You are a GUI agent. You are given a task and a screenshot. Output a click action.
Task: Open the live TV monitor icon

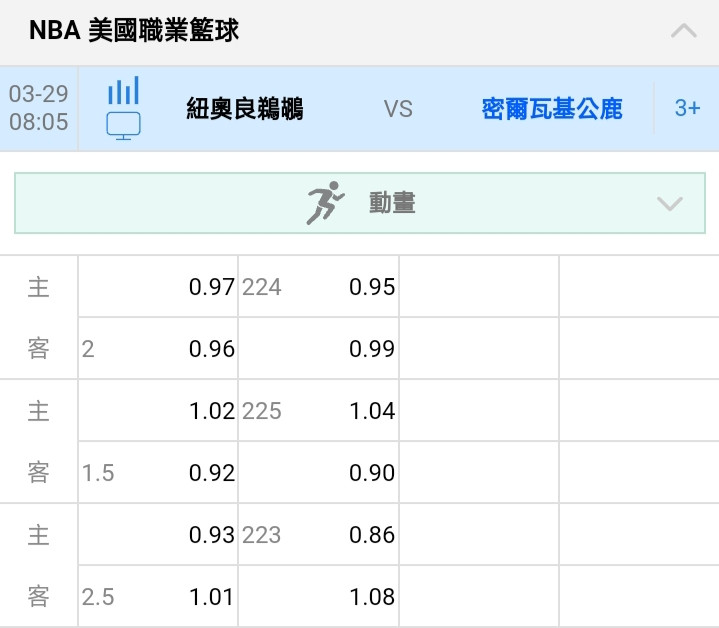pyautogui.click(x=123, y=126)
